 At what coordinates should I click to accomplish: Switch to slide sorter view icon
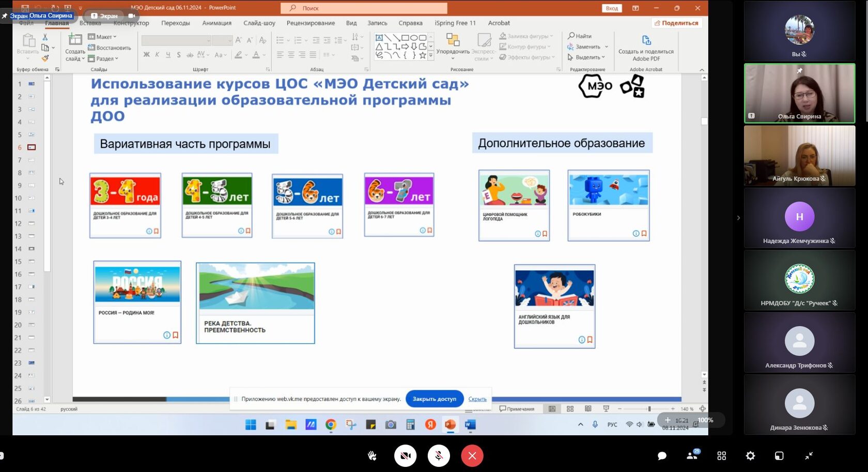(x=570, y=409)
